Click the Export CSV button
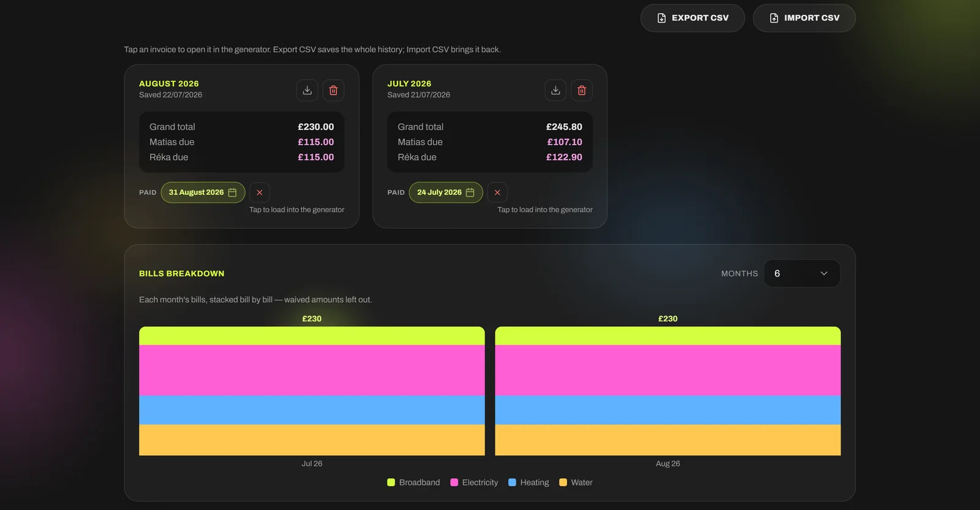The width and height of the screenshot is (980, 510). (x=692, y=18)
